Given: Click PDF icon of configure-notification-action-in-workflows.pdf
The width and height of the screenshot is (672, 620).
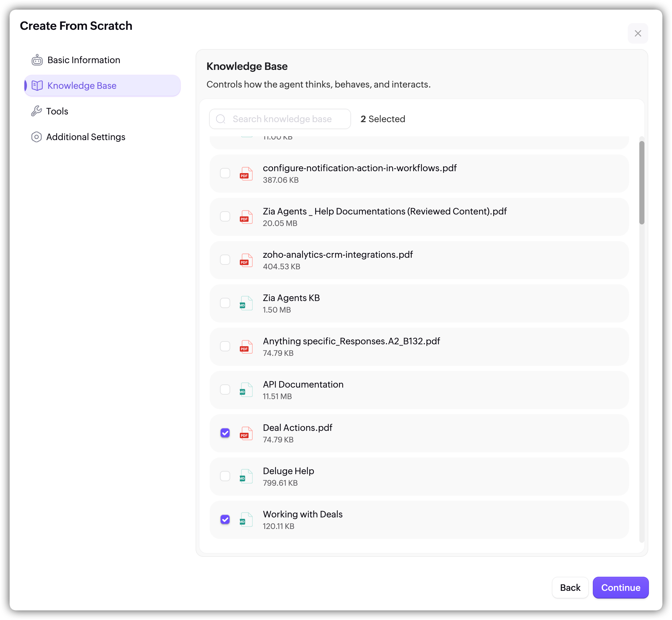Looking at the screenshot, I should (x=246, y=174).
